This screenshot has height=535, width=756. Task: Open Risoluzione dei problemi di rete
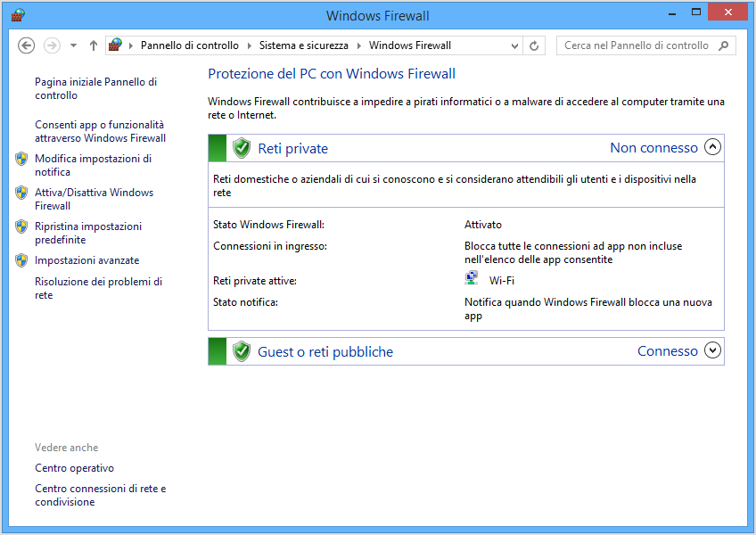tap(98, 288)
